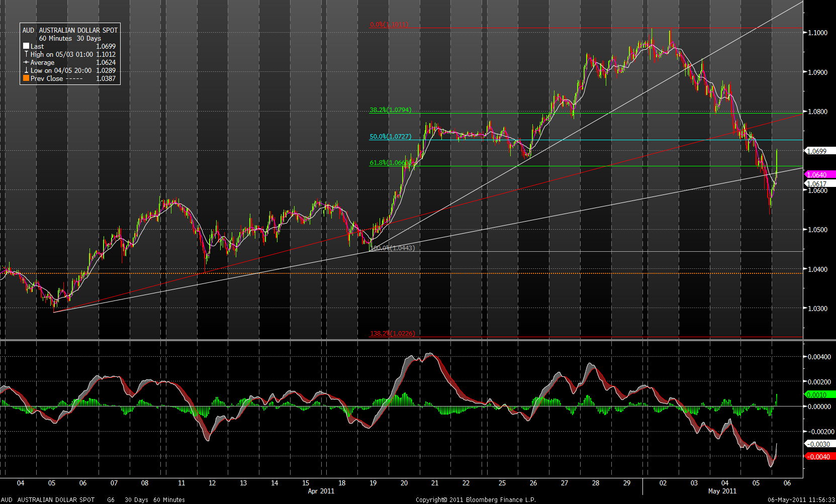The height and width of the screenshot is (504, 836).
Task: Select the 50.0%(1.0727) Fibonacci level label
Action: pyautogui.click(x=390, y=137)
